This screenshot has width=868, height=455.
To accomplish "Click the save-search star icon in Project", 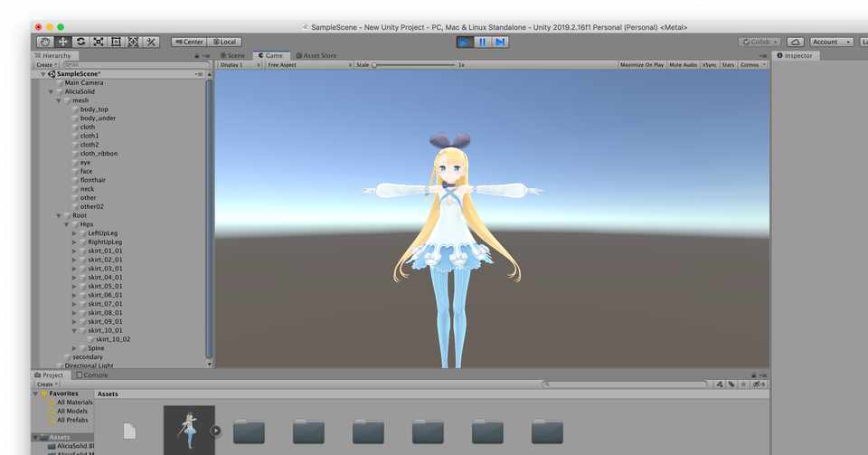I will pyautogui.click(x=743, y=384).
